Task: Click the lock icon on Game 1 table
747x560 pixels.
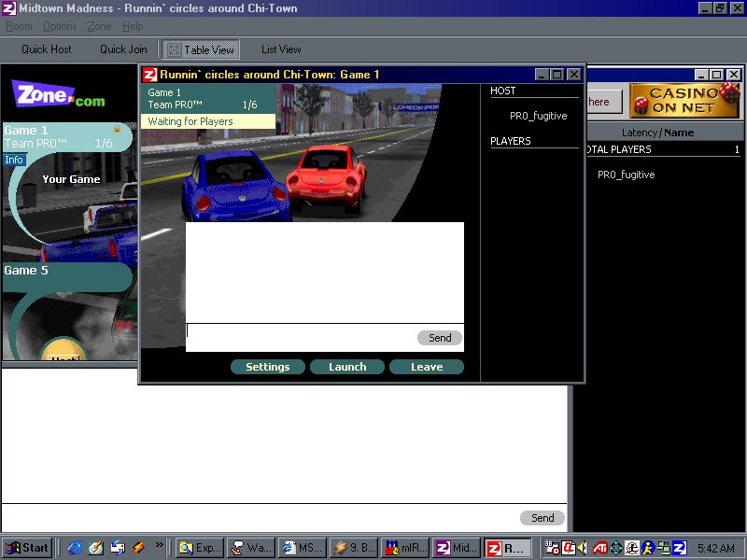Action: 117,129
